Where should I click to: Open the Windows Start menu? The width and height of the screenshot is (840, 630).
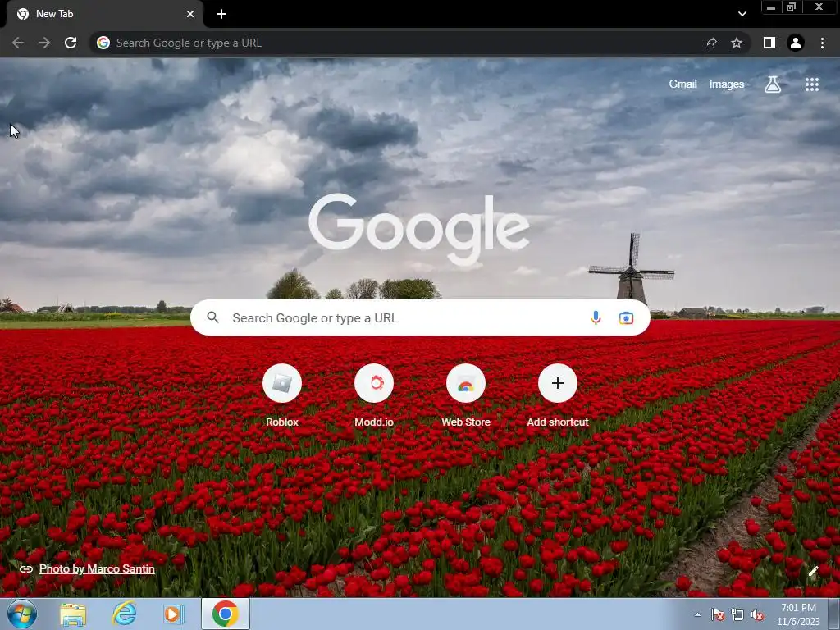[x=22, y=614]
